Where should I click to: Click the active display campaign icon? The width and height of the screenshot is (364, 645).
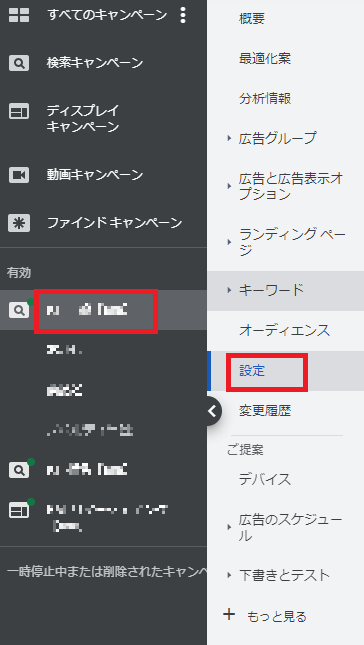[19, 510]
